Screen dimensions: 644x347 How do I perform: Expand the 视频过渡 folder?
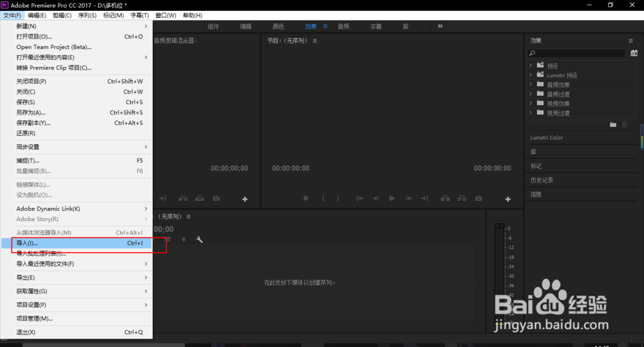click(531, 113)
